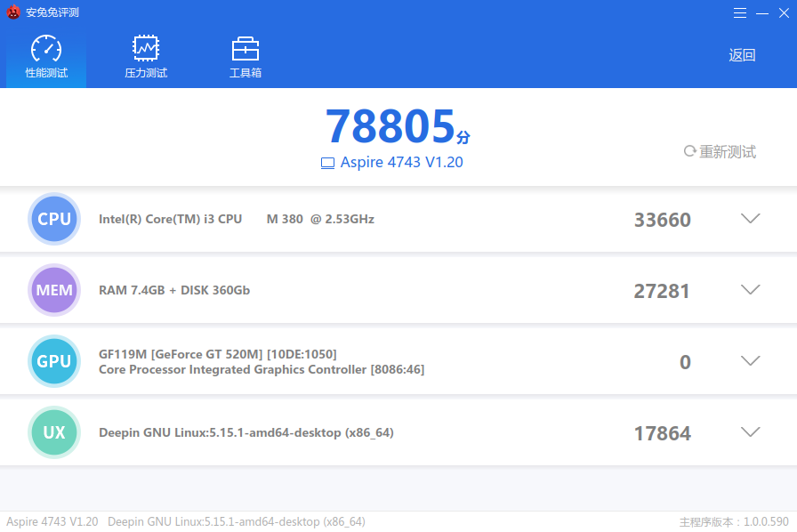Minimize the AnTuTu window
797x532 pixels.
[x=762, y=13]
